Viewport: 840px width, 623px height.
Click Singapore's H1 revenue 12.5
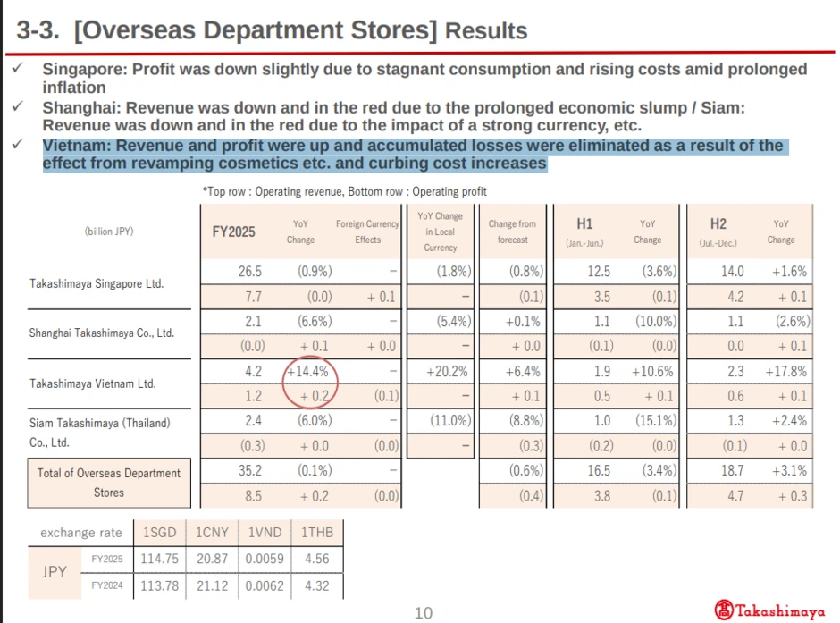point(599,271)
